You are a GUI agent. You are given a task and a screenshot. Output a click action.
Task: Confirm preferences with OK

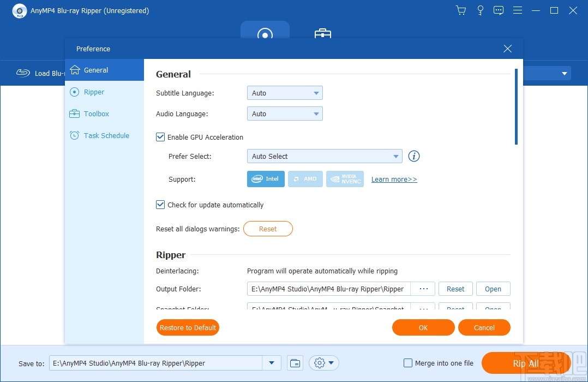[423, 327]
